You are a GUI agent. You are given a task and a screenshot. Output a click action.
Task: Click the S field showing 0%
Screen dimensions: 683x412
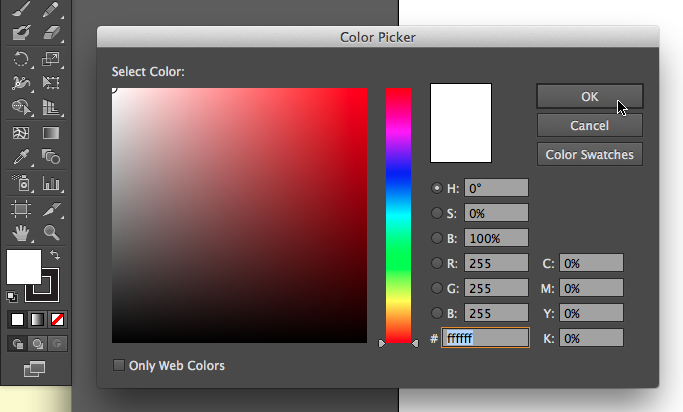coord(496,213)
